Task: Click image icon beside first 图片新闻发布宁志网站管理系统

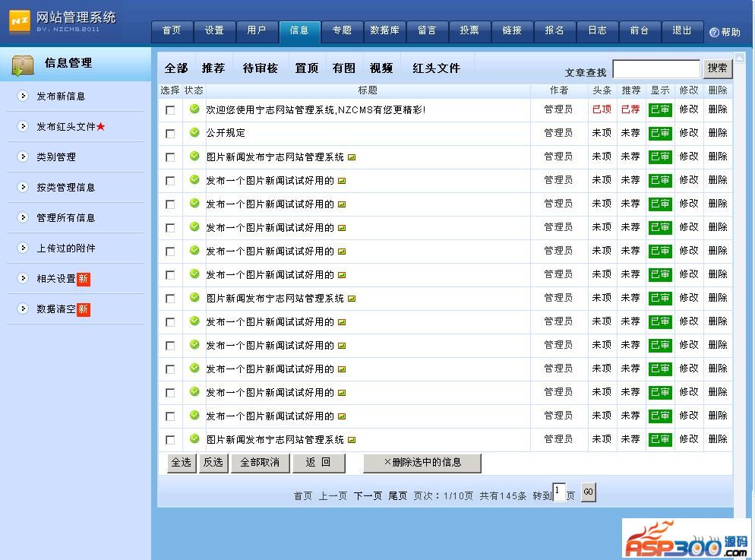Action: [352, 157]
